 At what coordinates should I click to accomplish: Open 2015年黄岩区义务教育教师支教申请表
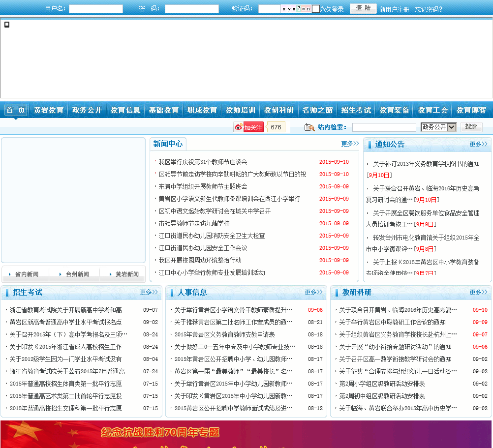[x=224, y=334]
